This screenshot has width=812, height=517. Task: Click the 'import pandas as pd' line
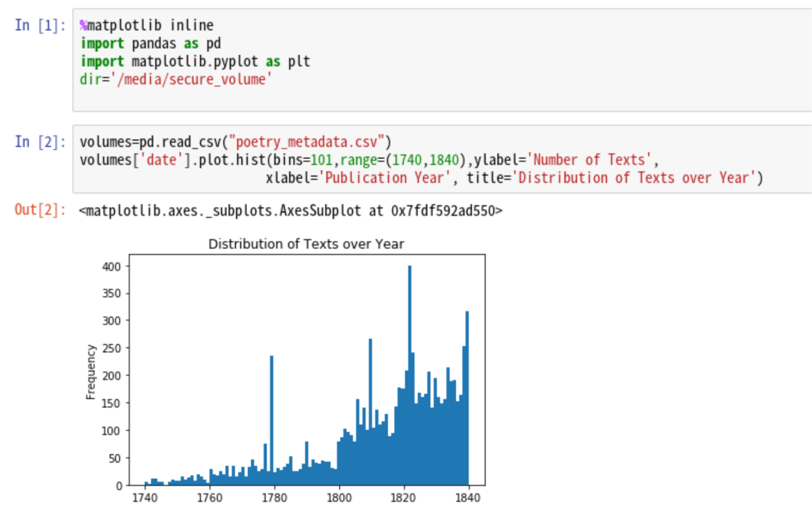tap(150, 44)
